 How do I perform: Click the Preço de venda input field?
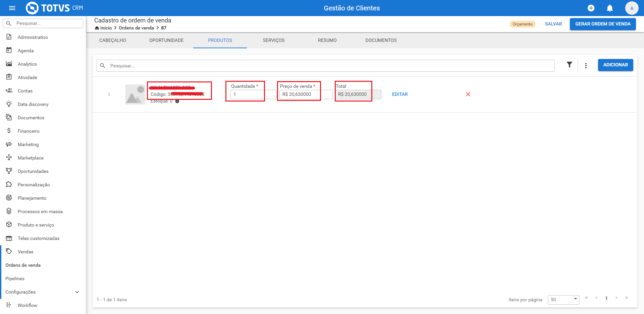tap(306, 94)
